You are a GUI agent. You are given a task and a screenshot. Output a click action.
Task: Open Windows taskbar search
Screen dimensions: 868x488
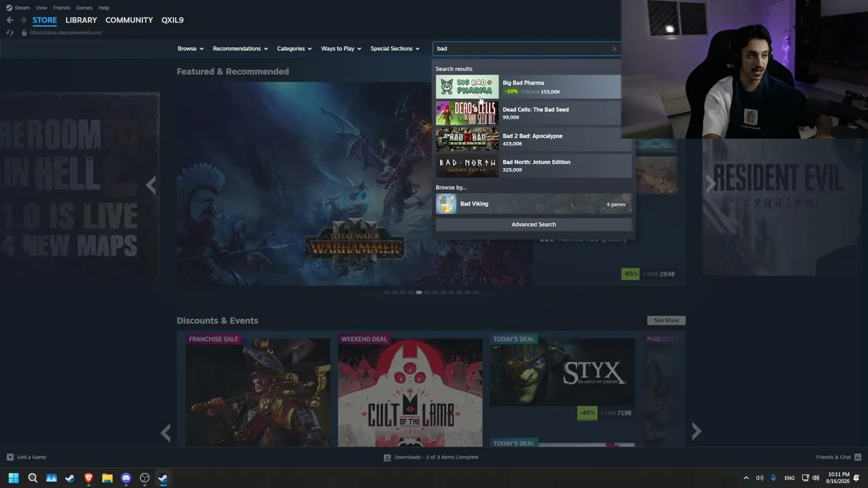(x=33, y=478)
